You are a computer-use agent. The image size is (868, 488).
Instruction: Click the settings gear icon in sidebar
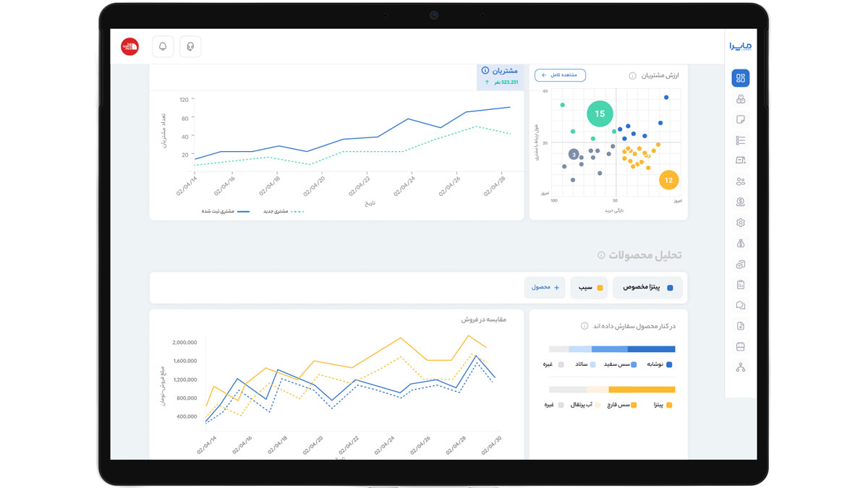(x=740, y=223)
